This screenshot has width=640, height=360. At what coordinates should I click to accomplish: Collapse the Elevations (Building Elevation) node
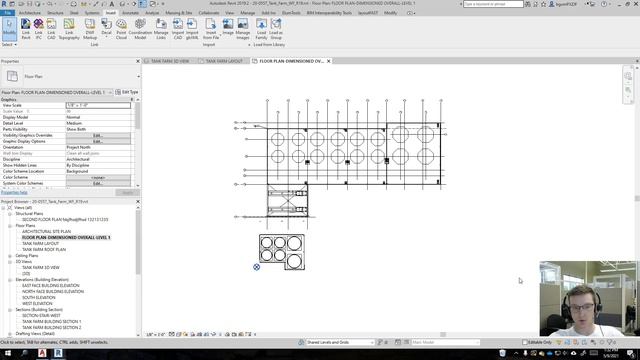(x=10, y=280)
